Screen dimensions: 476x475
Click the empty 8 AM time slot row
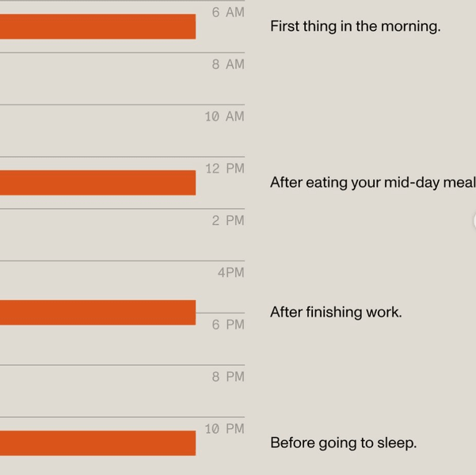point(122,78)
